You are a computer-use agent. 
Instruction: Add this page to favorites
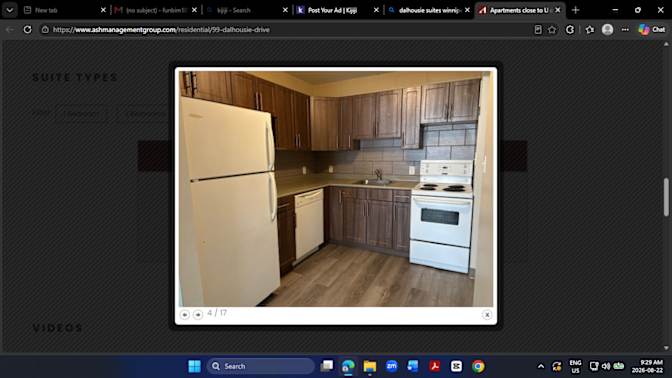click(552, 30)
